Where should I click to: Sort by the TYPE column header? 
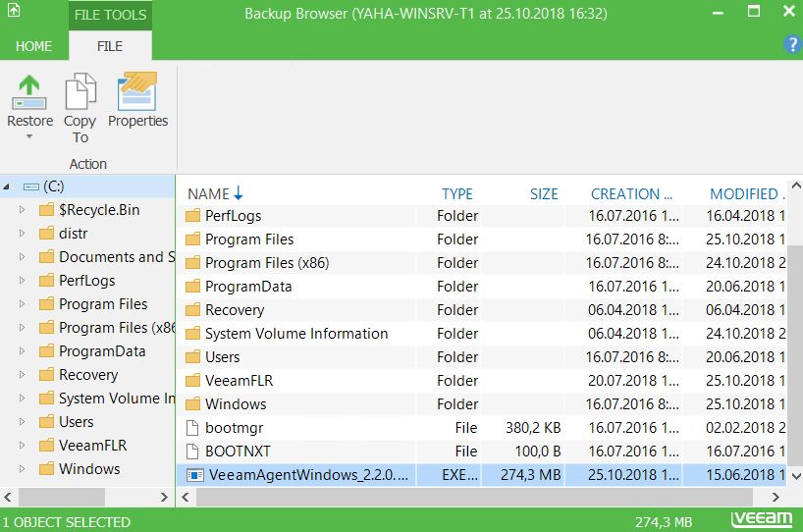[x=457, y=194]
